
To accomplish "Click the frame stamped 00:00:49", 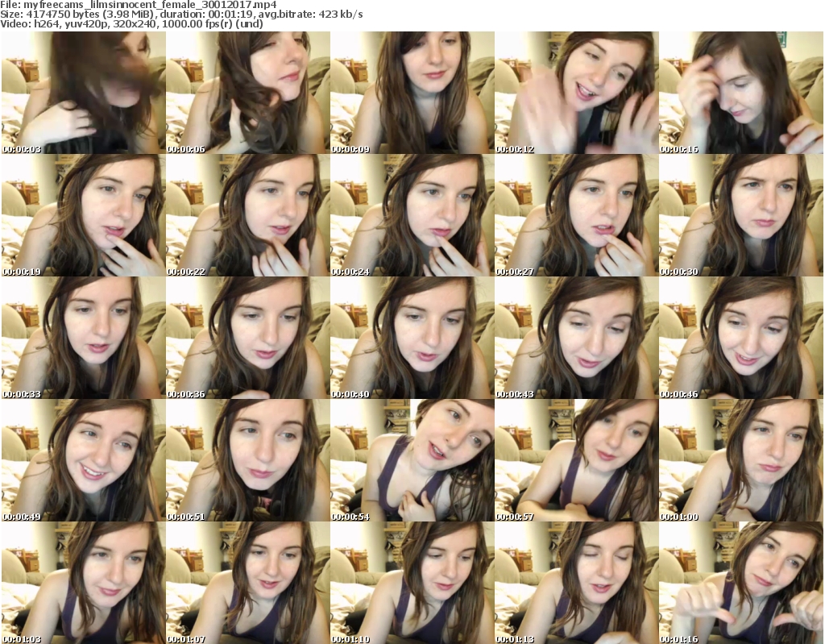I will (83, 461).
